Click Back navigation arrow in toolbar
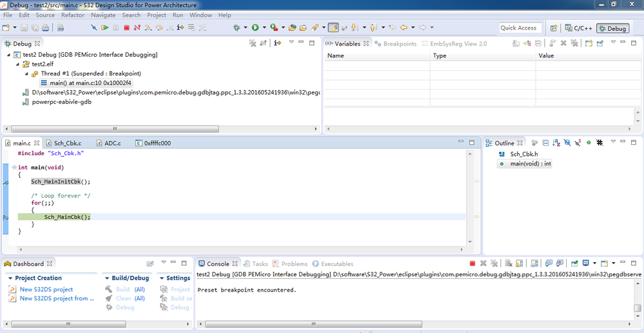This screenshot has width=644, height=333. pos(404,28)
